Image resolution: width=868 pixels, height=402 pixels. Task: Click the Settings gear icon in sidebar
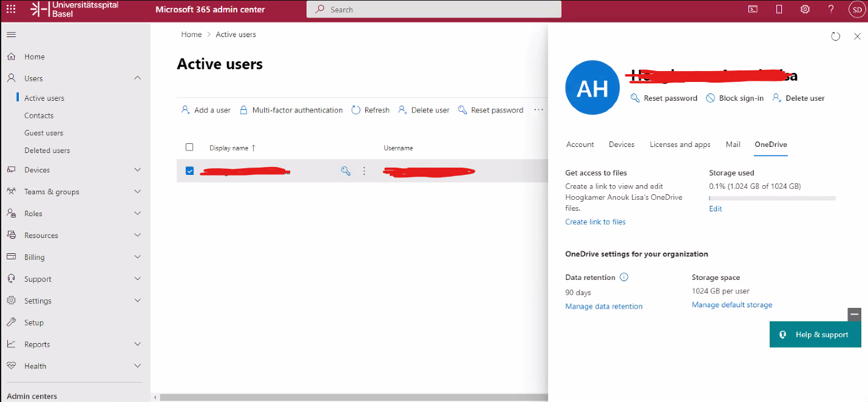click(x=11, y=301)
